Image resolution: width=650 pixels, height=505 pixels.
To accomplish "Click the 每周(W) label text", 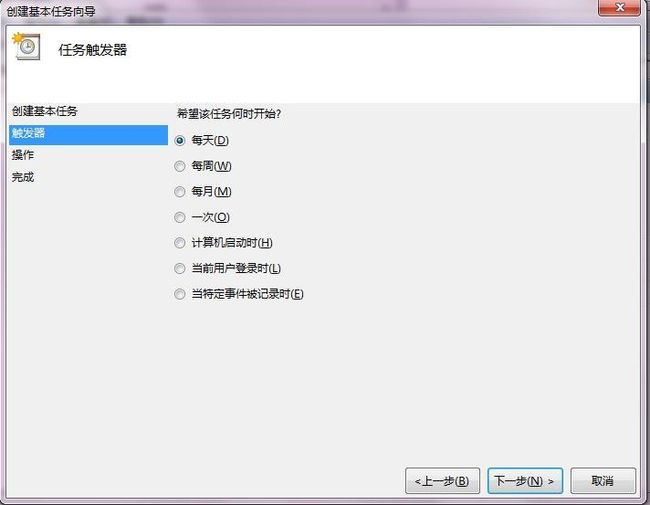I will 211,166.
